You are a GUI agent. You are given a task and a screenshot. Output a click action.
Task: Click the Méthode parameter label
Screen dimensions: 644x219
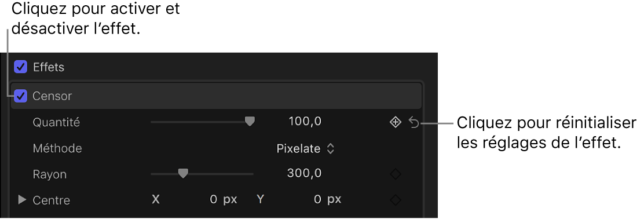coord(57,148)
